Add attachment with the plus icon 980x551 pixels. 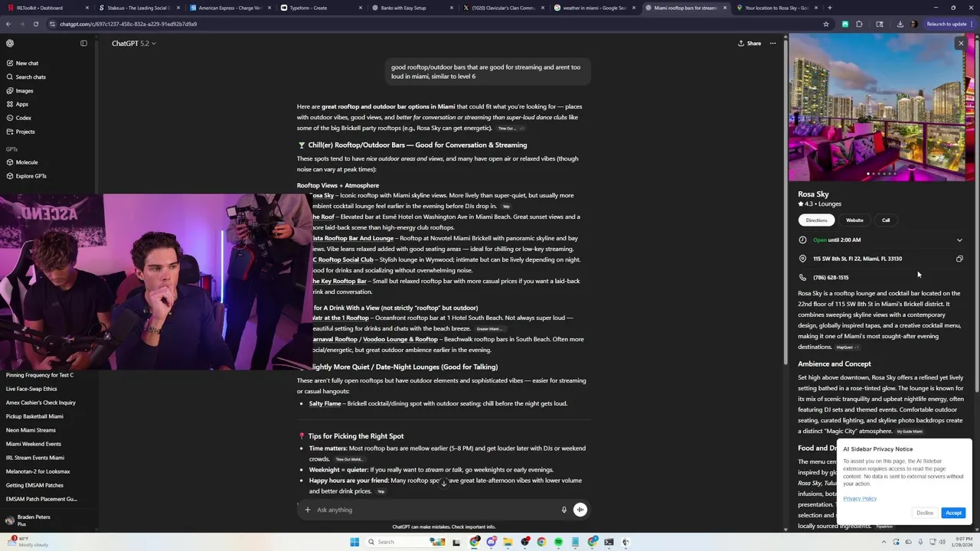308,510
